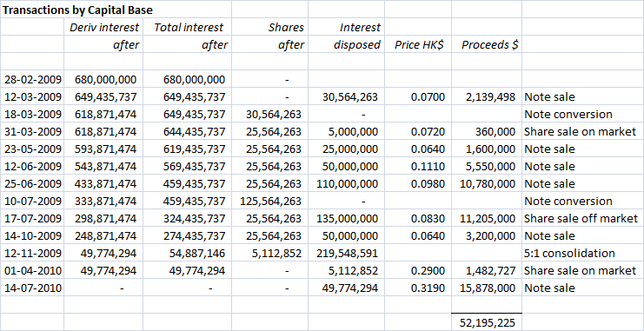The height and width of the screenshot is (331, 644).
Task: Select the date cell 14-07-2010
Action: (32, 288)
